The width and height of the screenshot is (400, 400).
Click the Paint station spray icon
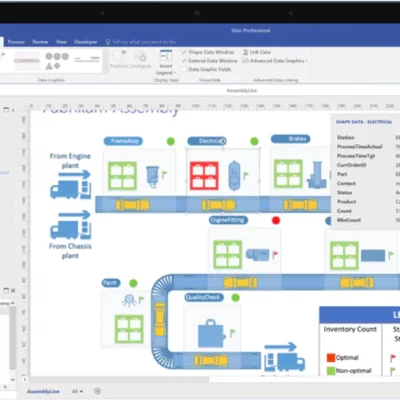pyautogui.click(x=129, y=300)
